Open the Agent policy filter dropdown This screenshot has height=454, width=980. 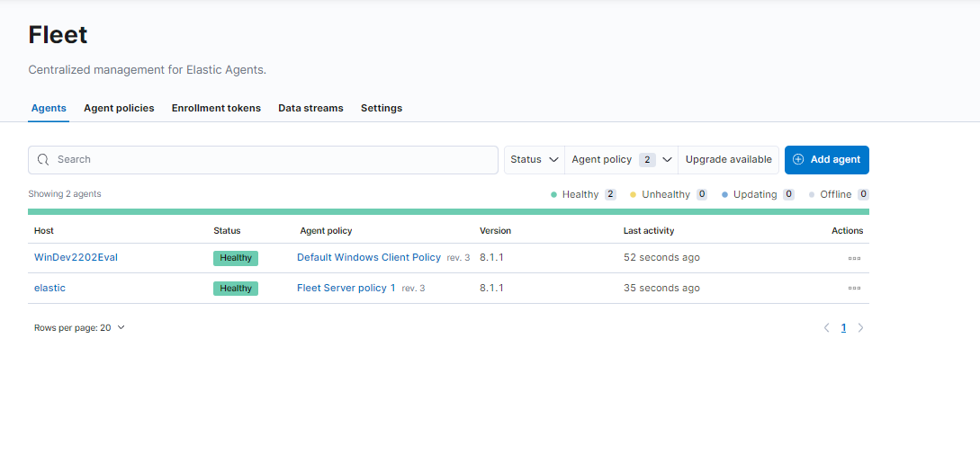coord(622,160)
